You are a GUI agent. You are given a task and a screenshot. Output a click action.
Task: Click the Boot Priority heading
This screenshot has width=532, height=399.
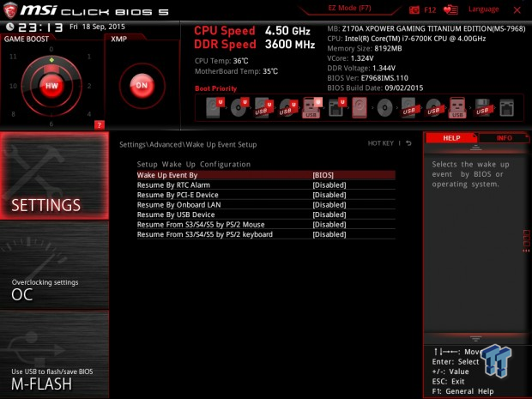(215, 88)
